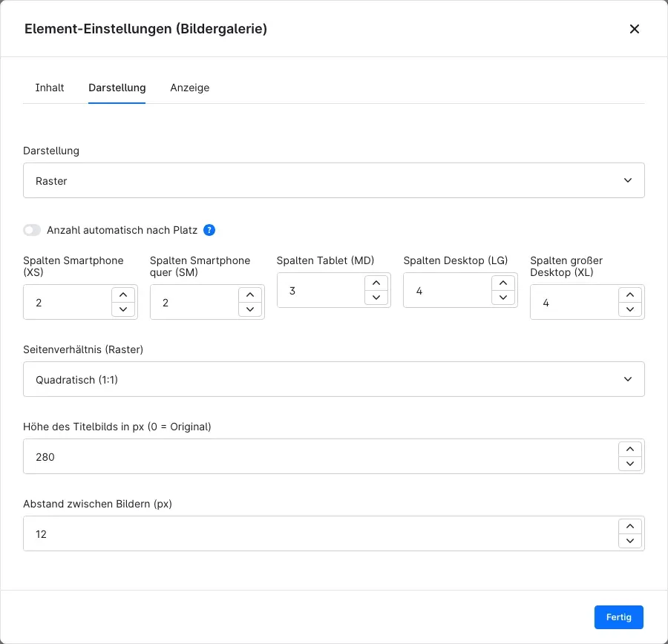Open the Seitenverhältnis (Raster) dropdown
668x644 pixels.
click(x=333, y=380)
